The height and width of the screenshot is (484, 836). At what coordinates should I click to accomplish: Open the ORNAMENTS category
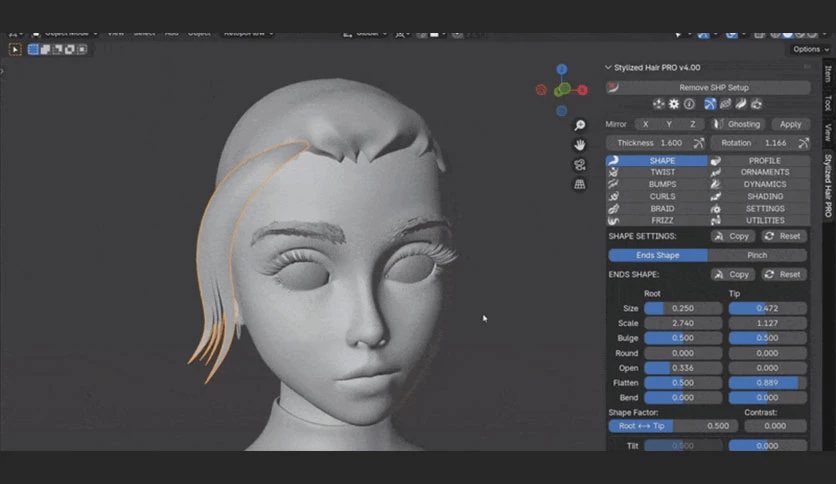click(x=759, y=172)
